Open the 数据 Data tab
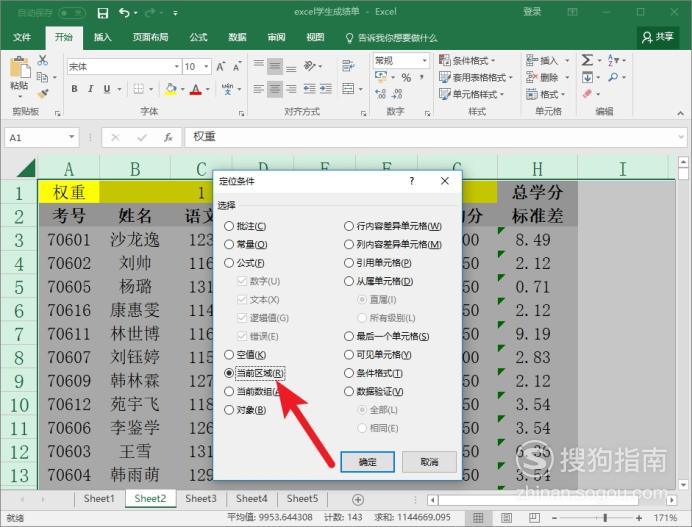 (x=237, y=37)
